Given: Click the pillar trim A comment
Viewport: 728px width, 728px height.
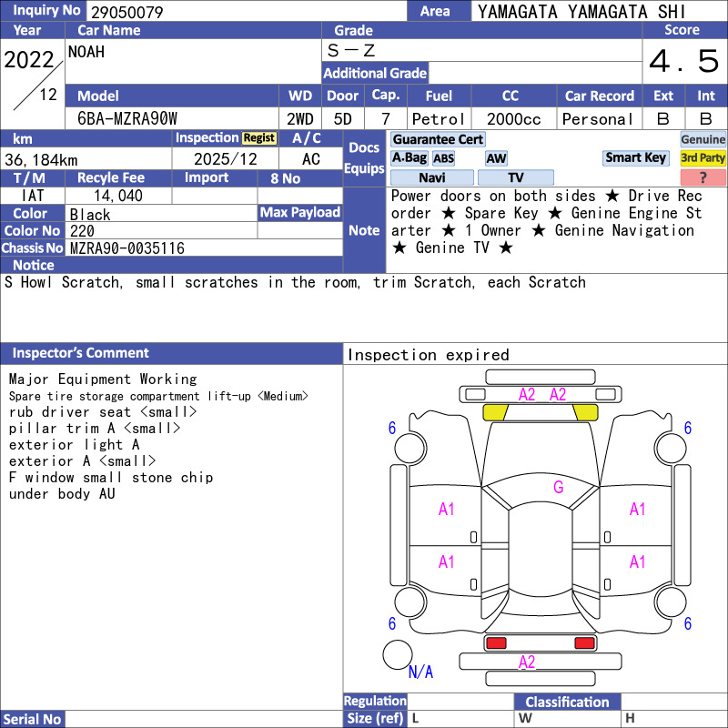Looking at the screenshot, I should [x=95, y=428].
